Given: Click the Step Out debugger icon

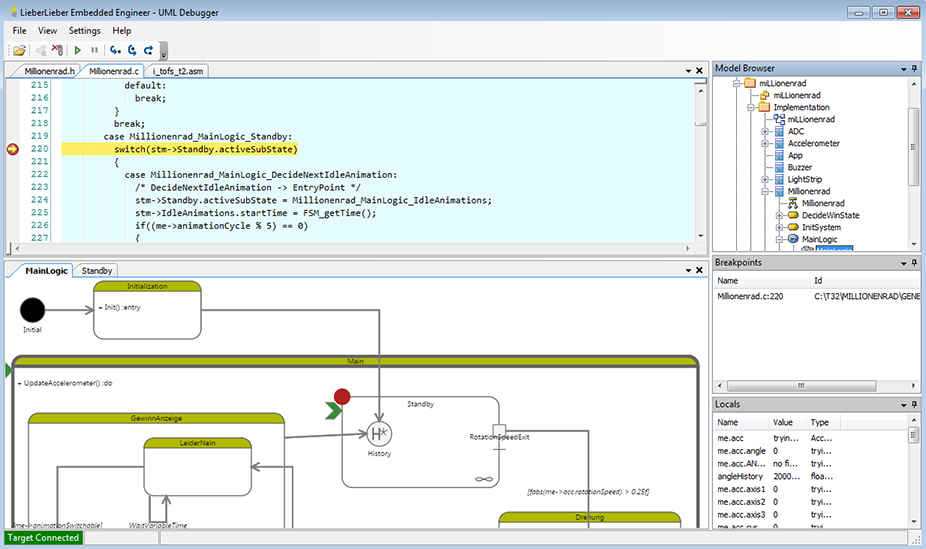Looking at the screenshot, I should click(148, 51).
